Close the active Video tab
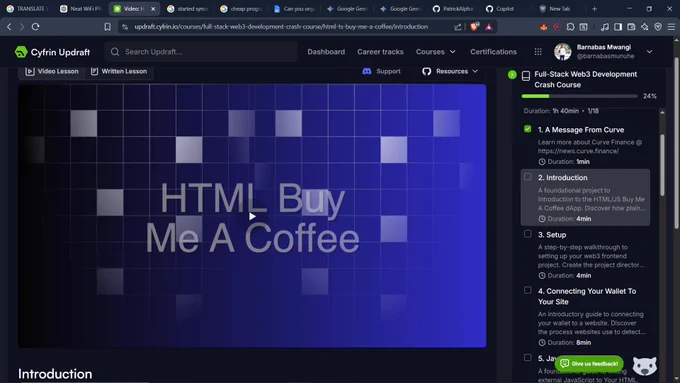This screenshot has width=680, height=383. click(x=153, y=9)
